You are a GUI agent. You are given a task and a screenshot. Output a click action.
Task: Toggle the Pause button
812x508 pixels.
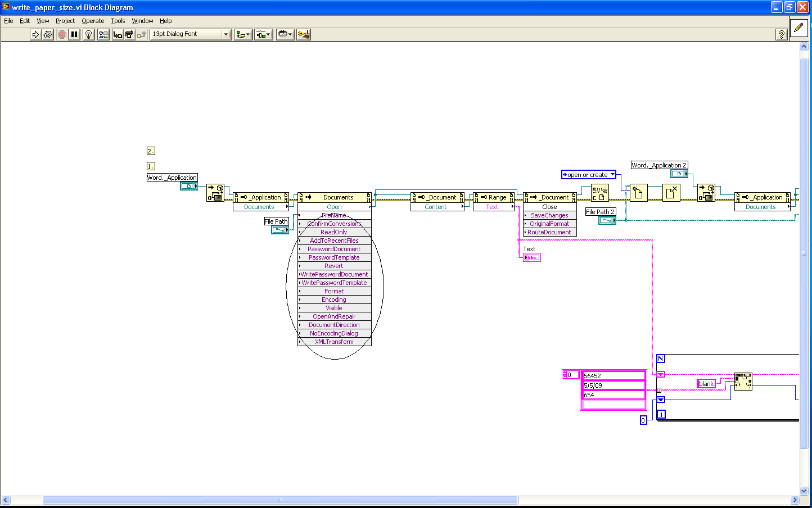pos(74,34)
